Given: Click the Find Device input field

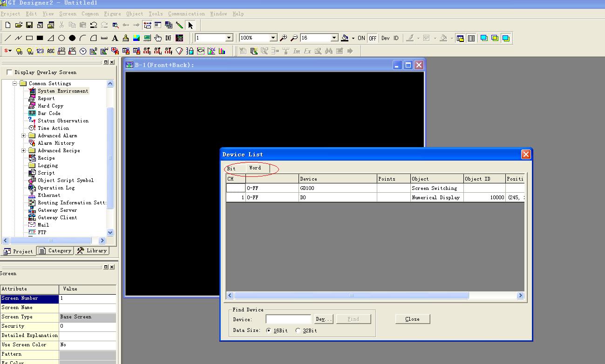Looking at the screenshot, I should (288, 319).
